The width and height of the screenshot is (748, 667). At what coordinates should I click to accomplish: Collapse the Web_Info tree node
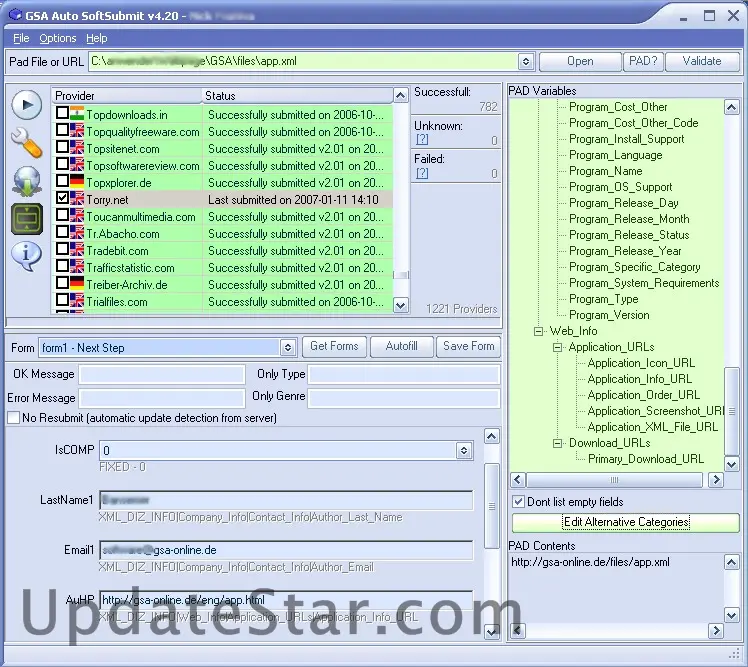539,332
